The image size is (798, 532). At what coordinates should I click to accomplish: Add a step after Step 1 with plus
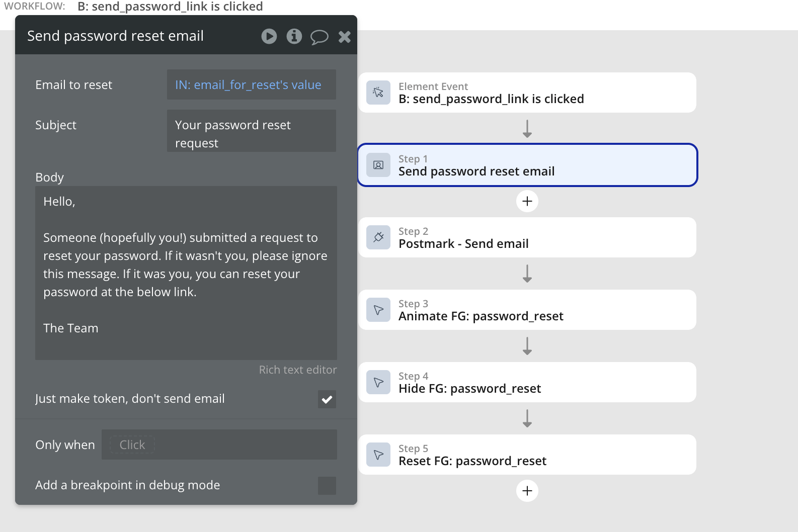click(527, 201)
